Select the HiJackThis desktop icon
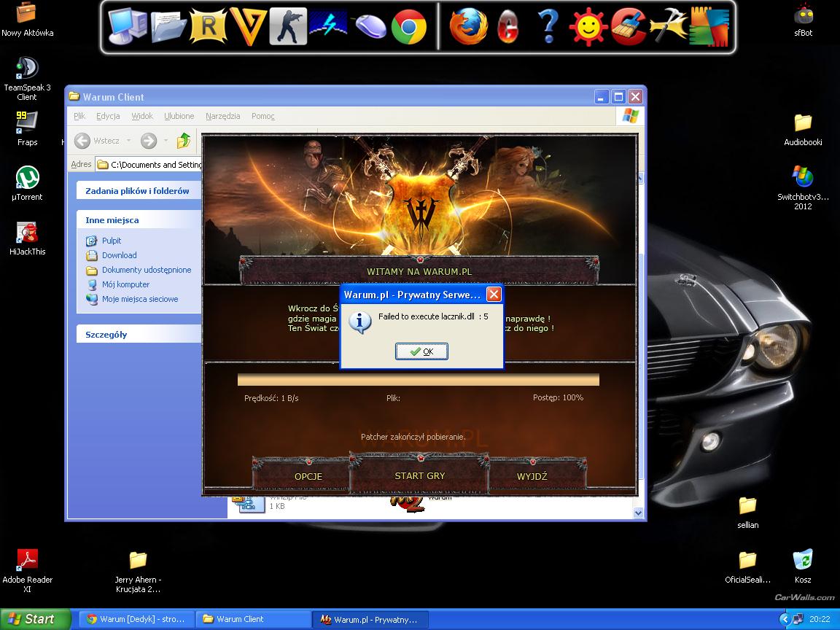The height and width of the screenshot is (630, 840). pos(27,238)
